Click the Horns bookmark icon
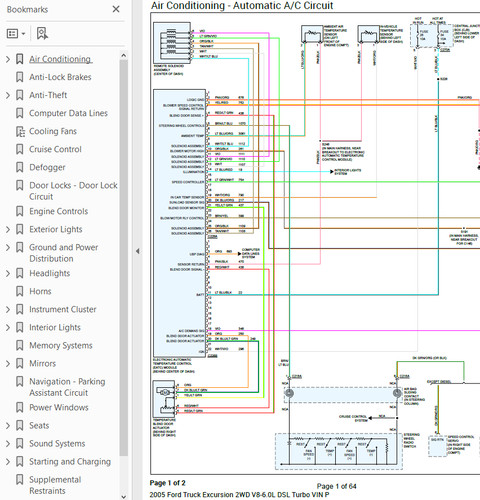The image size is (480, 500). click(x=20, y=291)
